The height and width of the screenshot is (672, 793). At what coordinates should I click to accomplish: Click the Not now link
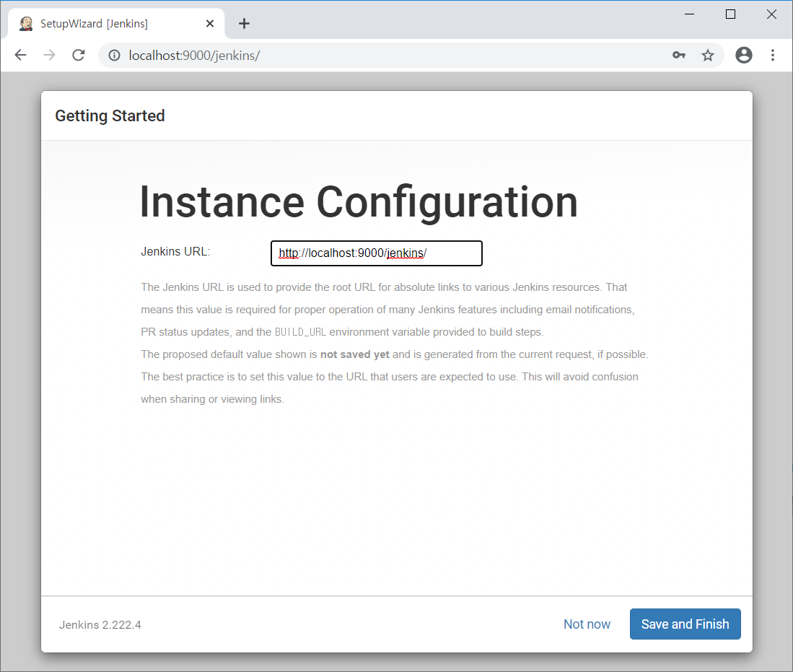587,624
